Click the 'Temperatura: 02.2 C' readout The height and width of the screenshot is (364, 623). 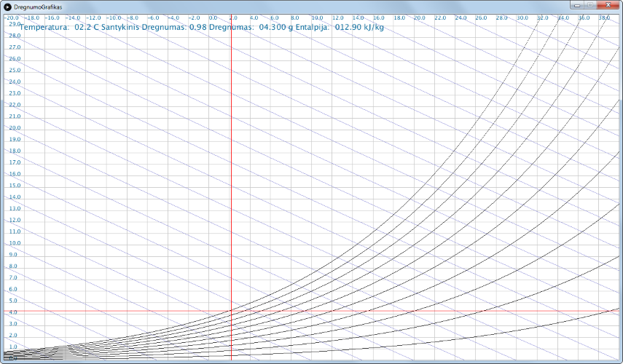tap(60, 28)
